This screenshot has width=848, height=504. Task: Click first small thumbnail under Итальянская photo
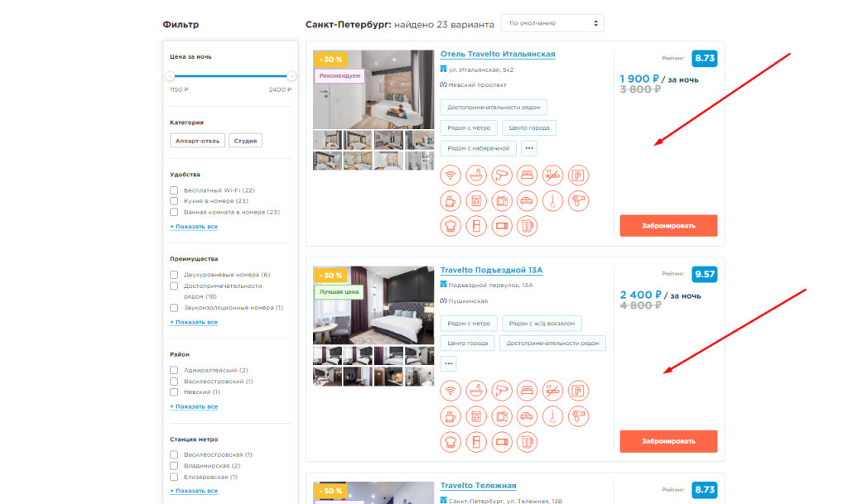point(327,140)
